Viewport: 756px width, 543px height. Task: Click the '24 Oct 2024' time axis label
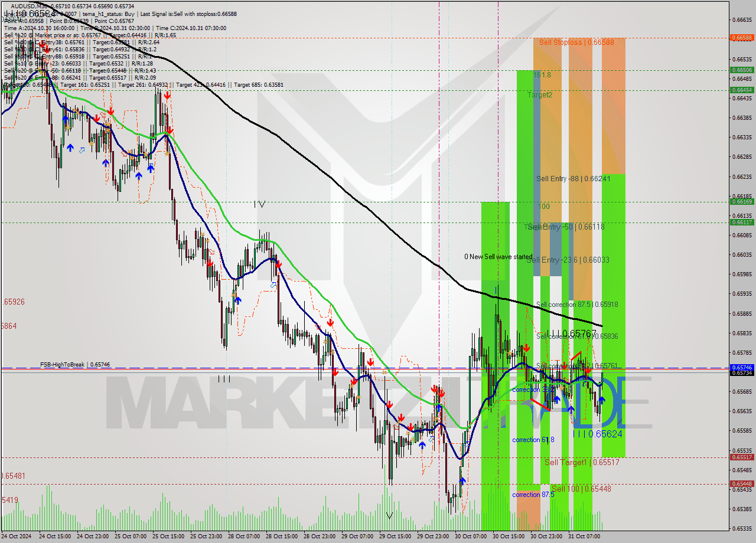click(x=17, y=537)
